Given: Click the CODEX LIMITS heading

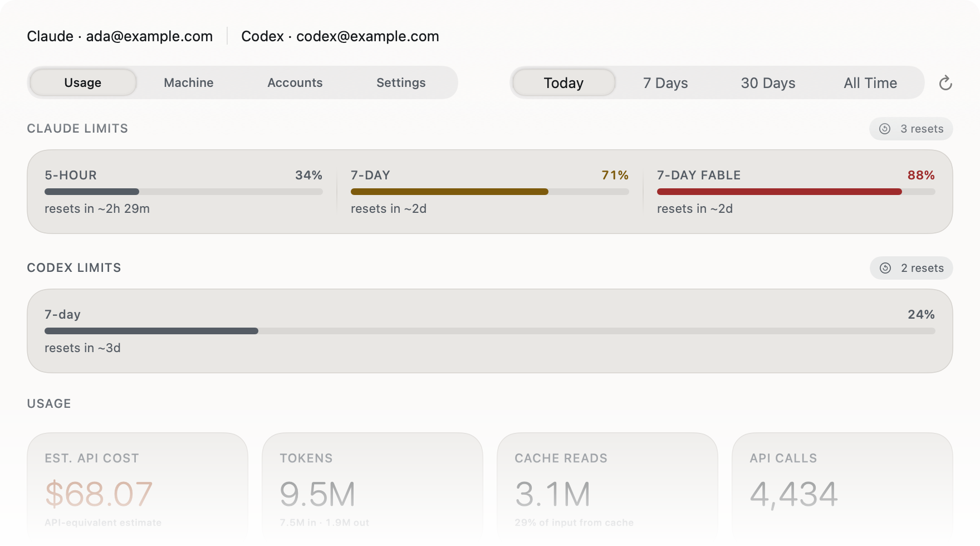Looking at the screenshot, I should coord(74,268).
